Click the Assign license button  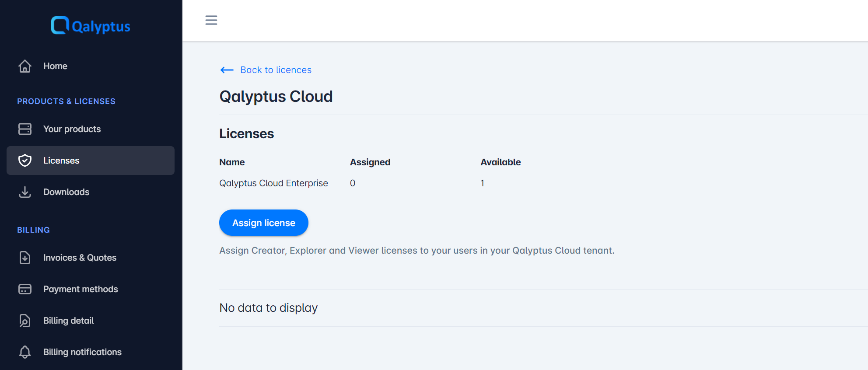point(264,223)
